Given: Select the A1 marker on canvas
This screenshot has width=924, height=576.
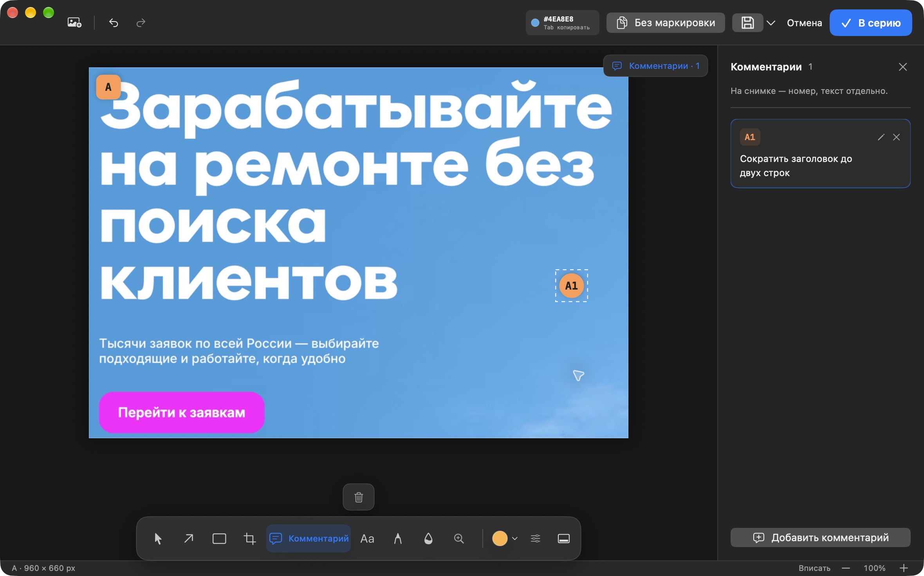Looking at the screenshot, I should (571, 286).
